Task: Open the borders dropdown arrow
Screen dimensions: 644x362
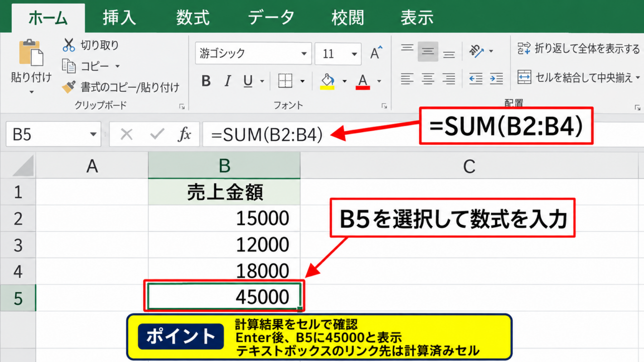Action: click(302, 81)
